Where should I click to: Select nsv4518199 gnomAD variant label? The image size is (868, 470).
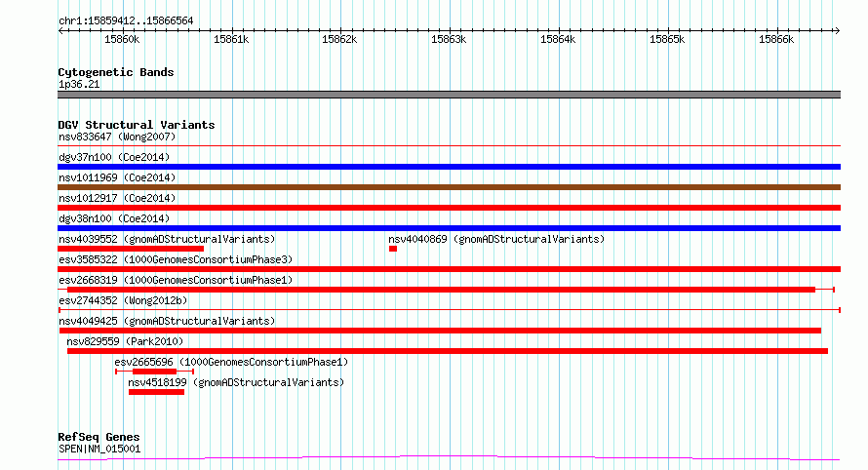point(236,382)
